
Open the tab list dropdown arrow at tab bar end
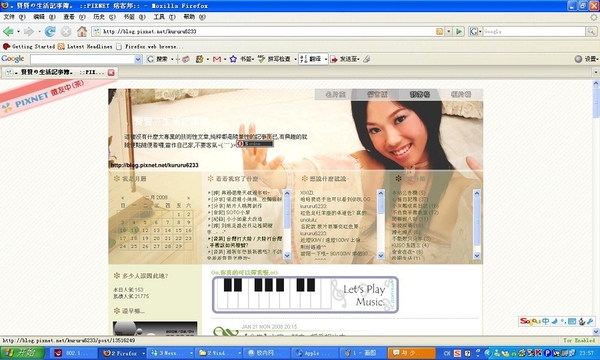[x=596, y=72]
